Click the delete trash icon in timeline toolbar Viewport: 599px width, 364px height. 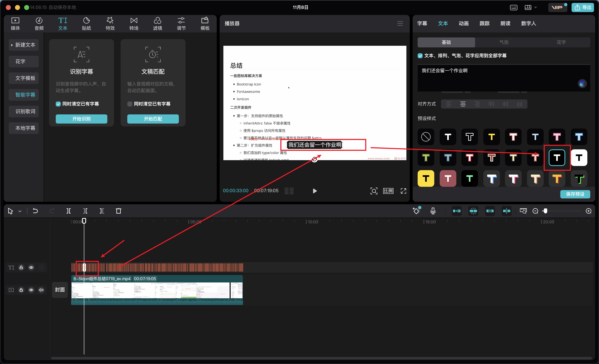click(x=118, y=211)
